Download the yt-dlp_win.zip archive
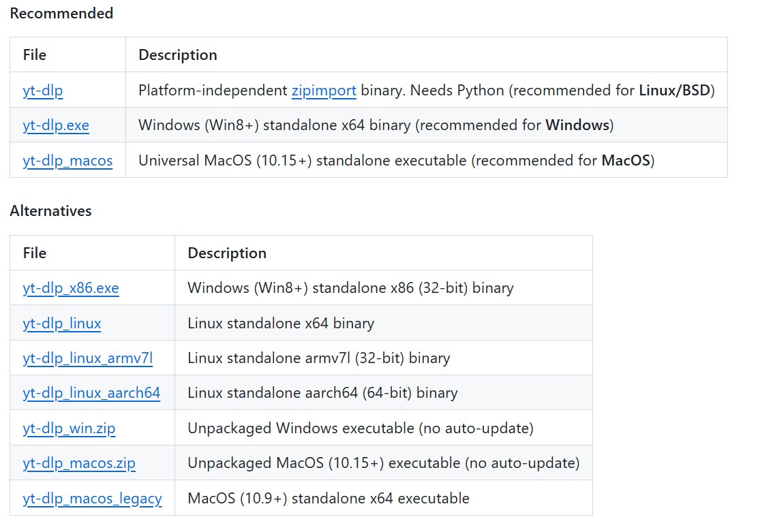This screenshot has width=758, height=532. tap(69, 428)
